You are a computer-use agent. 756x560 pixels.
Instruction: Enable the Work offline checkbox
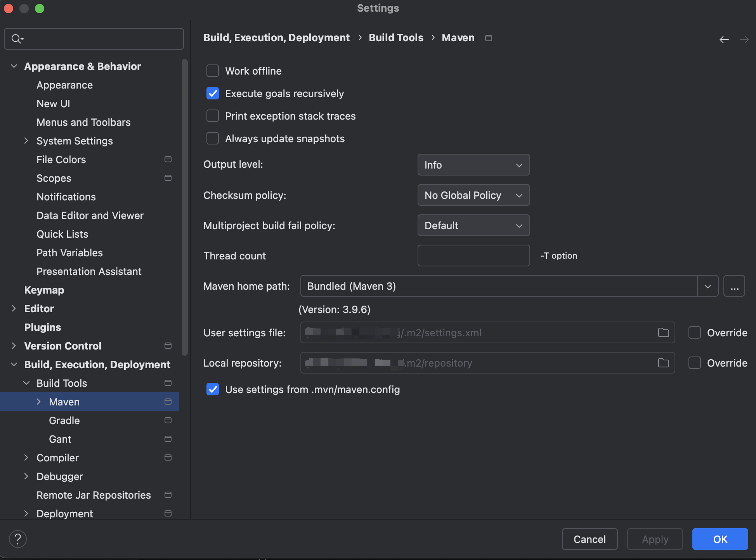[x=213, y=71]
